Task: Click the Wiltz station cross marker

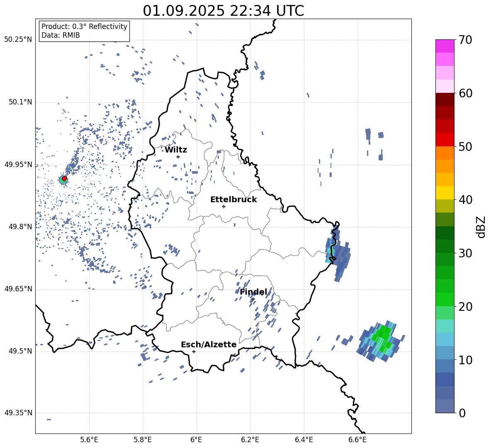Action: click(178, 157)
